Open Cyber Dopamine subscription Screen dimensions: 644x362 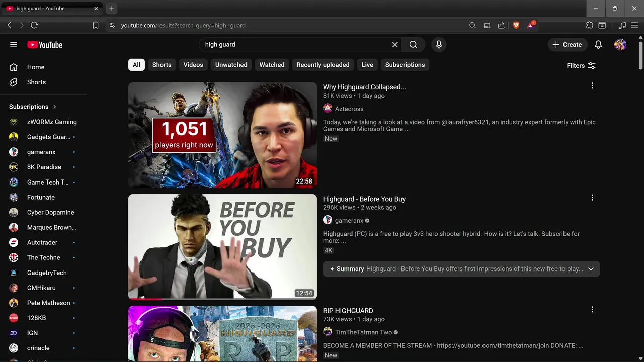coord(43,212)
